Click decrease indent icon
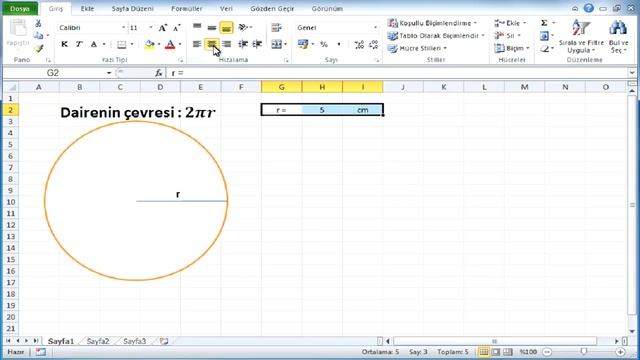The image size is (640, 360). pyautogui.click(x=243, y=44)
